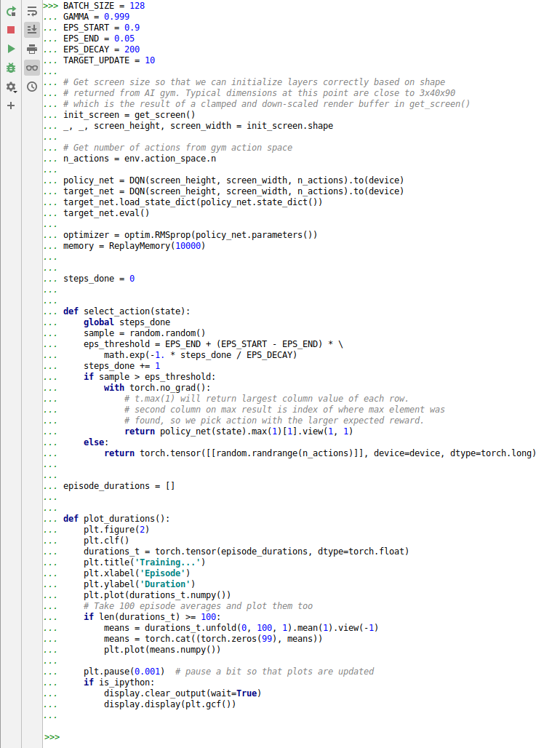Click 'def select_action(state):' line

[127, 311]
